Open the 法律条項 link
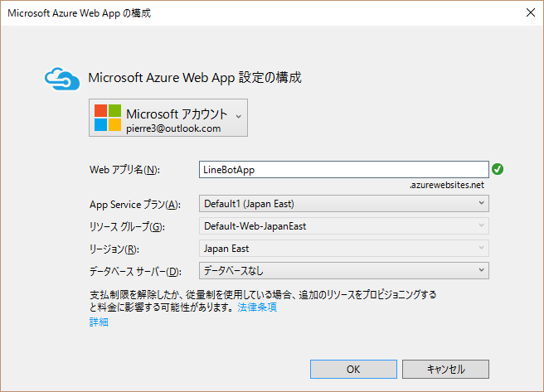The height and width of the screenshot is (392, 544). [257, 307]
